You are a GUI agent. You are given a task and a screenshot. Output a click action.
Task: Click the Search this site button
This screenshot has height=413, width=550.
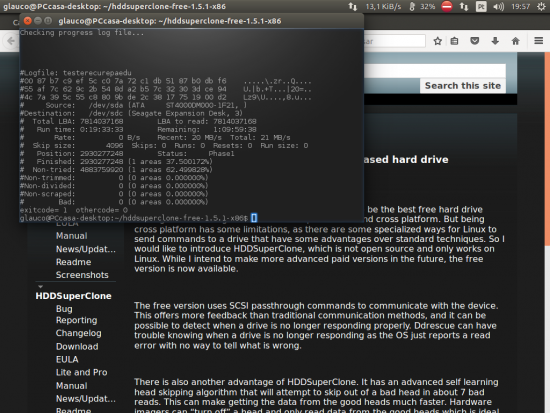pos(463,86)
